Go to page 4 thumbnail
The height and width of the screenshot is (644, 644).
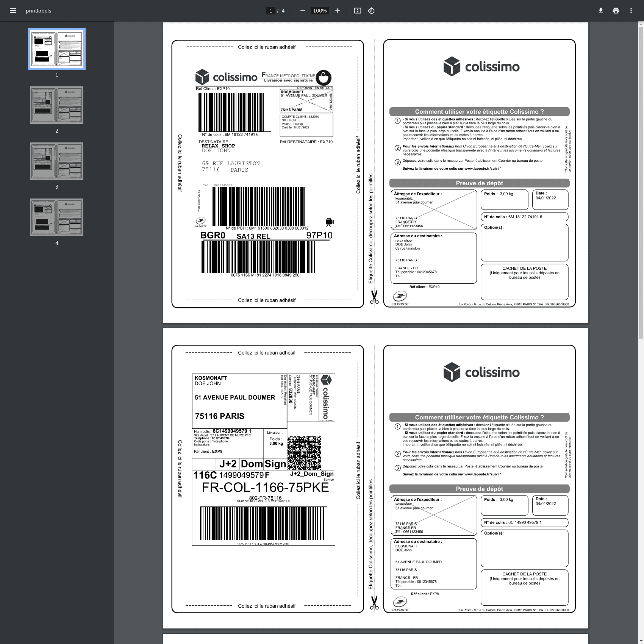pos(57,217)
